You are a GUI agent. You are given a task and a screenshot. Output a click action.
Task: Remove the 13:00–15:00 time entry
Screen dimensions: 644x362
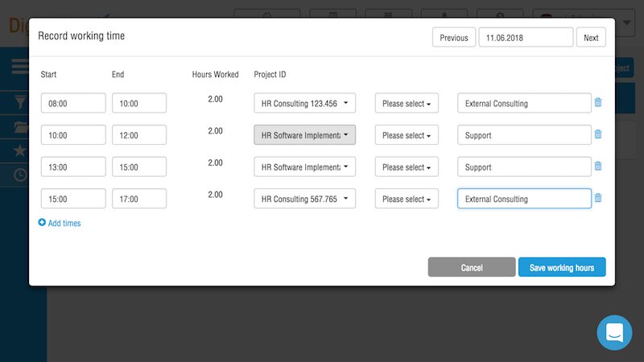tap(597, 167)
